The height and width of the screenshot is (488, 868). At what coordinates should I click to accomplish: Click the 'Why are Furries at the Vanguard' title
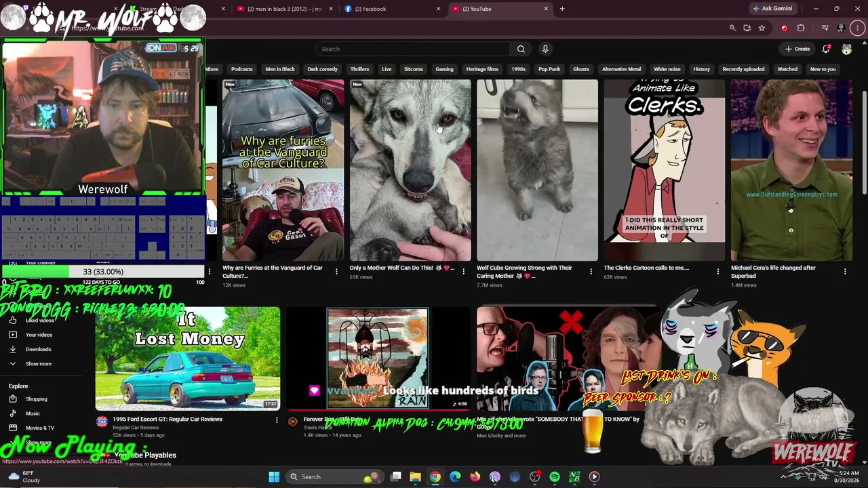coord(273,272)
